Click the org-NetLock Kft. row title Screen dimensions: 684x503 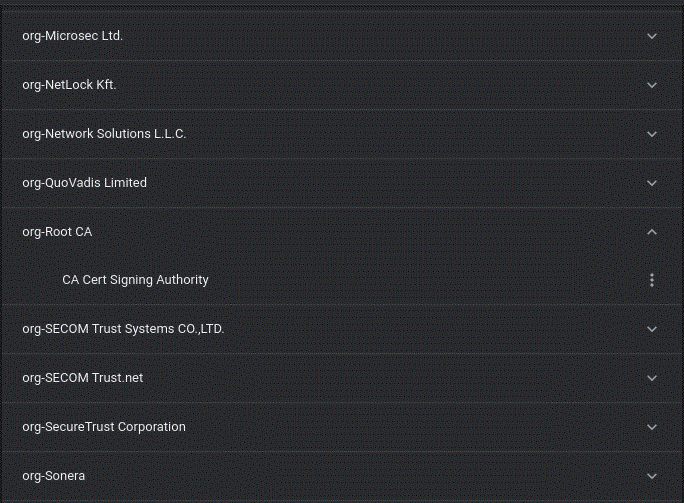69,85
